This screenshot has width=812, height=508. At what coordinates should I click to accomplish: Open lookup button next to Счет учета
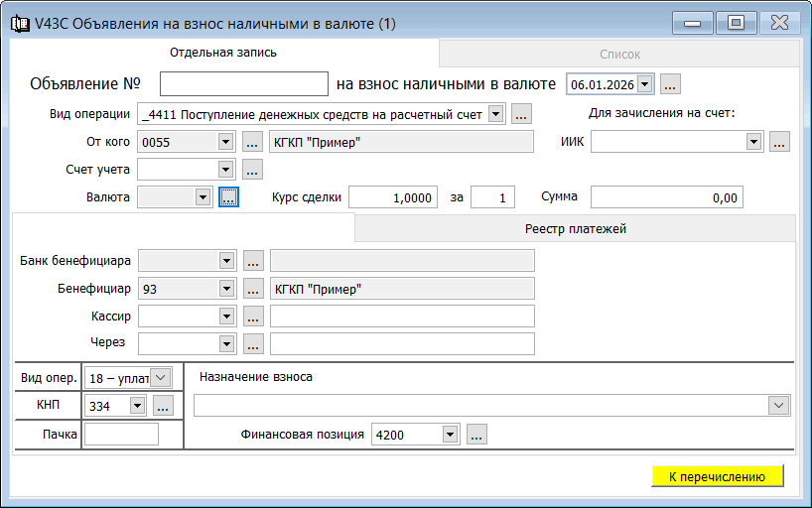pos(252,170)
